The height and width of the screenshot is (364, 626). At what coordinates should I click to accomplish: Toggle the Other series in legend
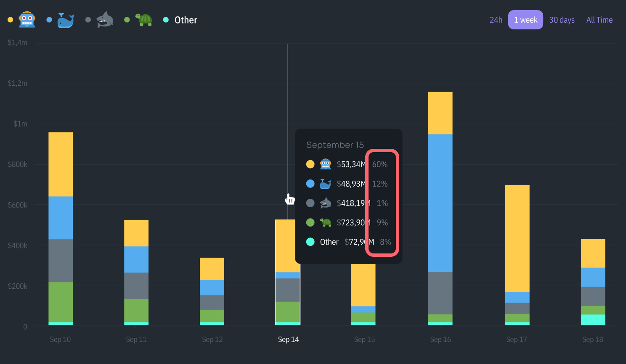[x=186, y=20]
